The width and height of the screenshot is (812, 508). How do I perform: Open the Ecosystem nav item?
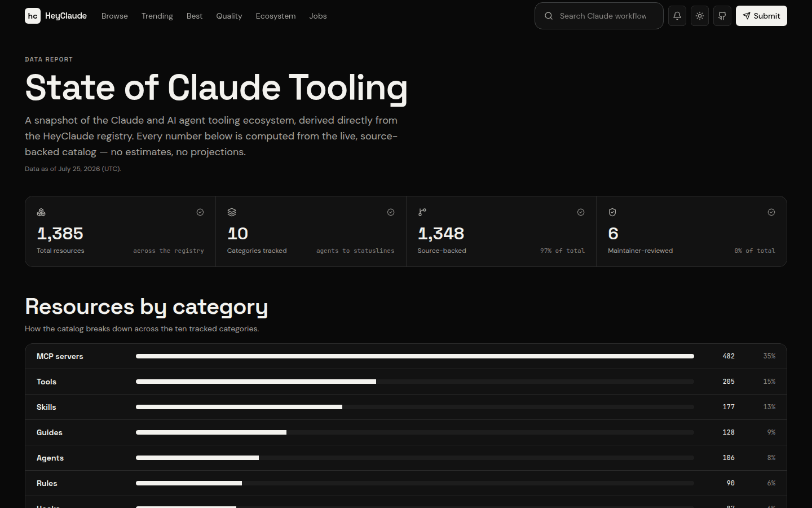click(276, 16)
